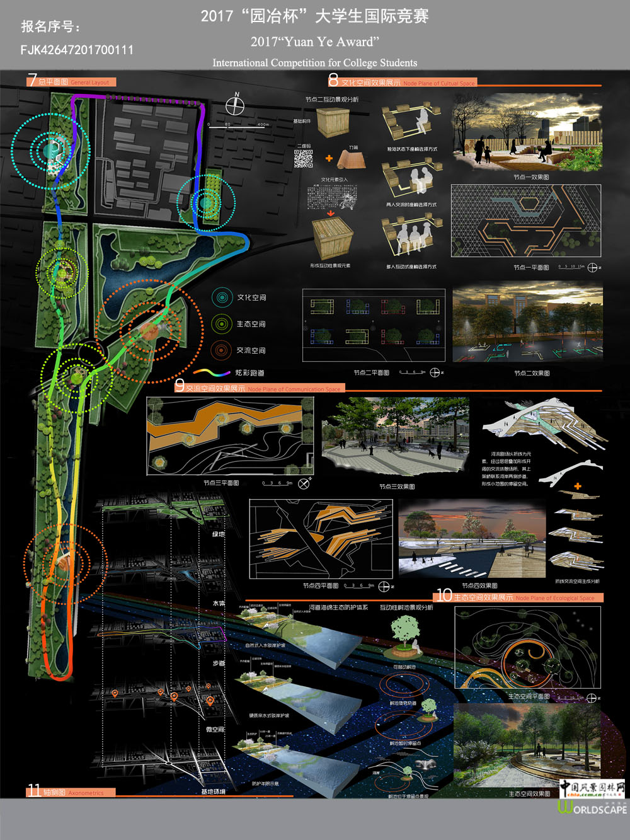630x840 pixels.
Task: Click the WORLDSCAPE logo
Action: pyautogui.click(x=592, y=808)
